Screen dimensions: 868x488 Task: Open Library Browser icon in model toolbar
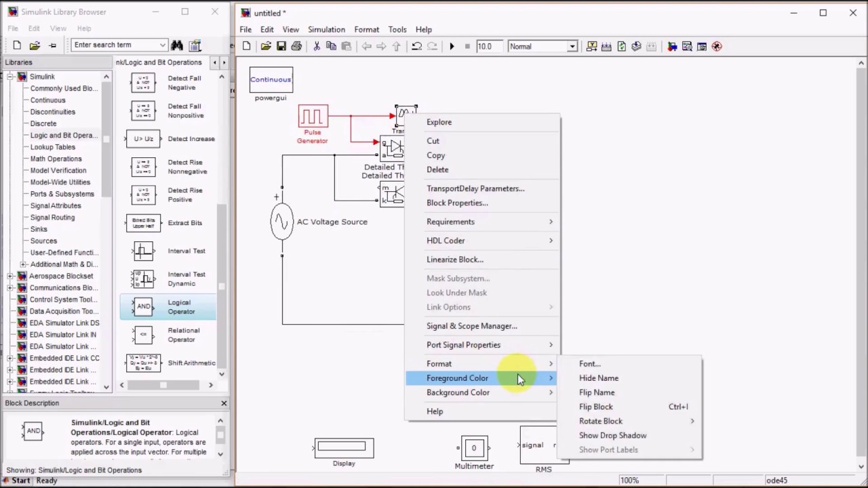coord(672,46)
